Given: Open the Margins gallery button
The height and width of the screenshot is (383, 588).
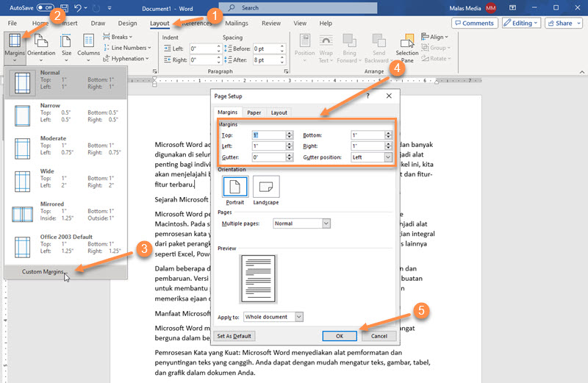Looking at the screenshot, I should tap(15, 48).
